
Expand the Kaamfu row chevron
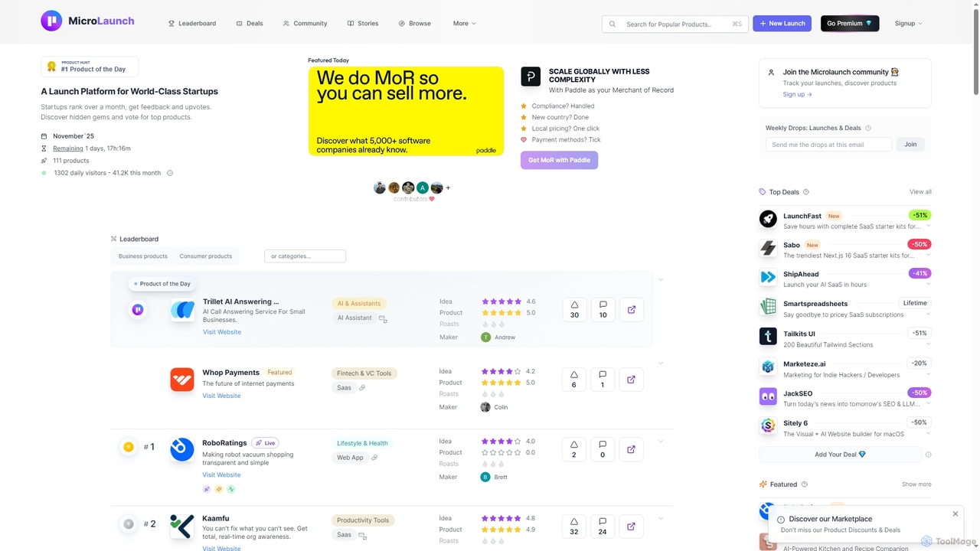click(661, 518)
